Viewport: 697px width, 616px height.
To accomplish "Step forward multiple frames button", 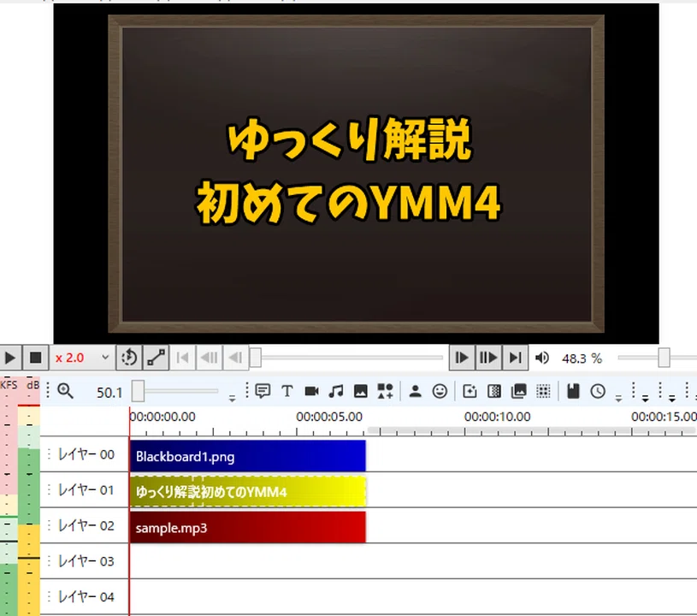I will 488,358.
